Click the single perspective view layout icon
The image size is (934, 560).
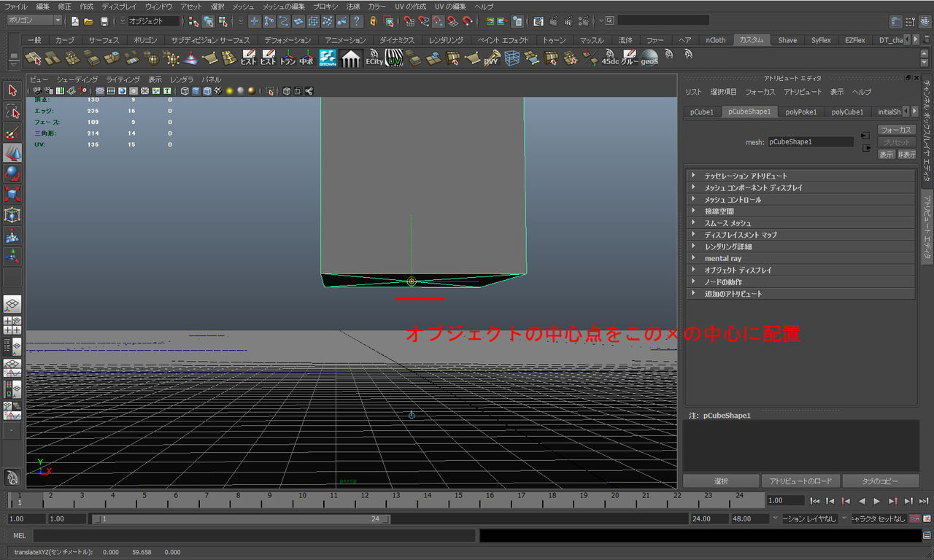pyautogui.click(x=12, y=304)
